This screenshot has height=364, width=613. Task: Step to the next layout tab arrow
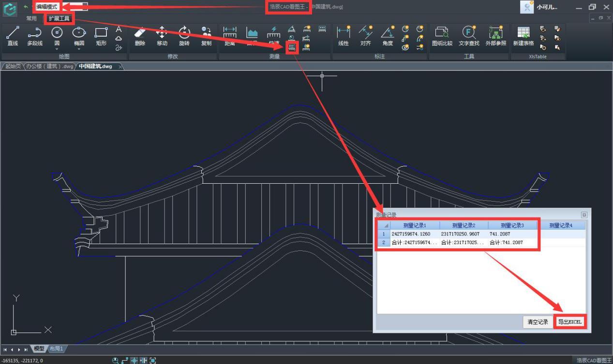(19, 349)
